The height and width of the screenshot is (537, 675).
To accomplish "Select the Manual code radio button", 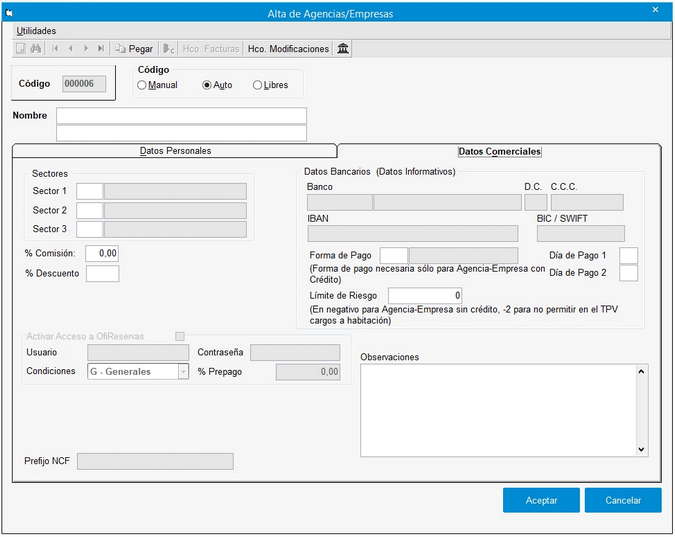I will (142, 85).
